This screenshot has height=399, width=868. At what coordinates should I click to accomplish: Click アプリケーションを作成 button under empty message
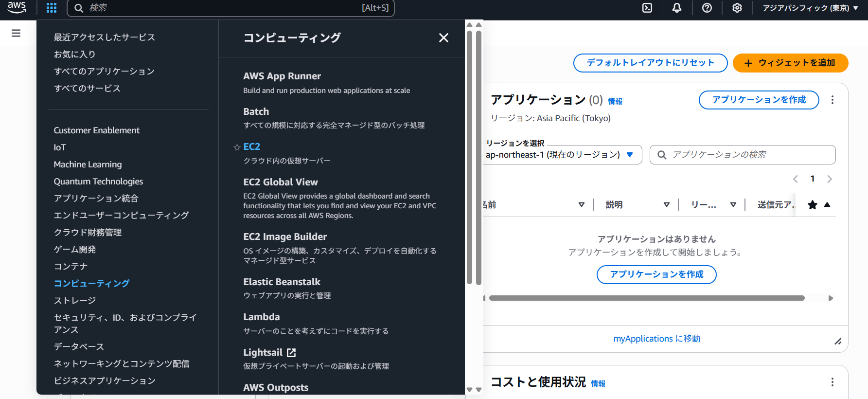[656, 274]
